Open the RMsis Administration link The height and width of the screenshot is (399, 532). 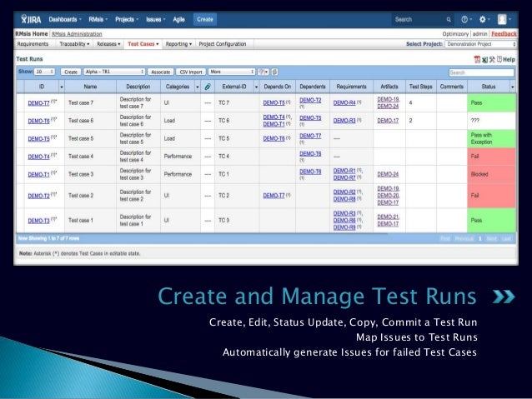(77, 34)
